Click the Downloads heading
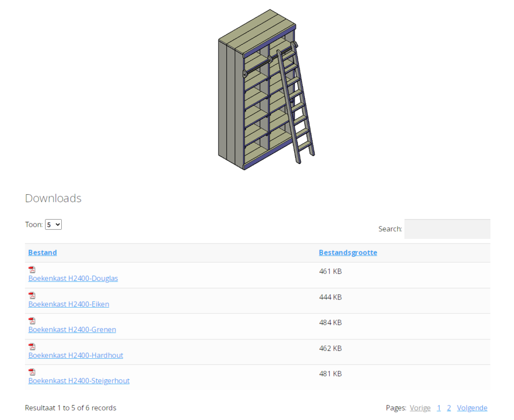Viewport: 514px width, 420px height. tap(53, 198)
